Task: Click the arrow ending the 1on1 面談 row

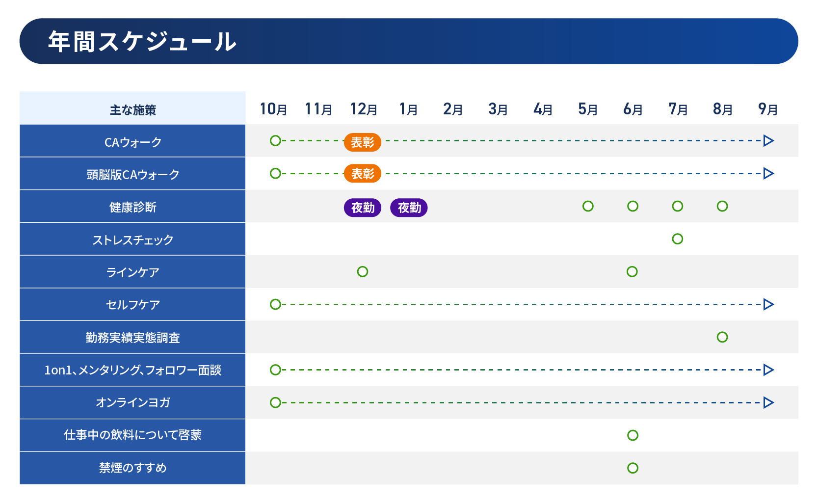Action: pos(768,370)
